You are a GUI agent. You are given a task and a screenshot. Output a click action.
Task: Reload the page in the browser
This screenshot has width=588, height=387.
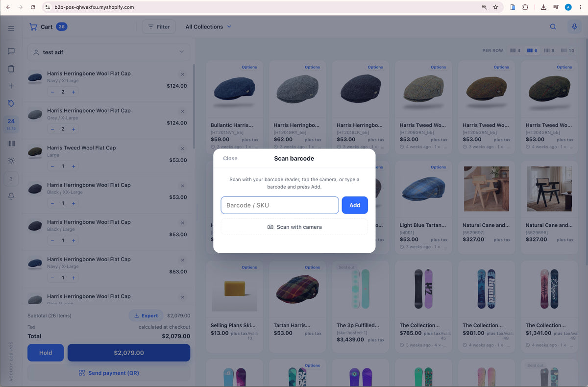click(32, 7)
